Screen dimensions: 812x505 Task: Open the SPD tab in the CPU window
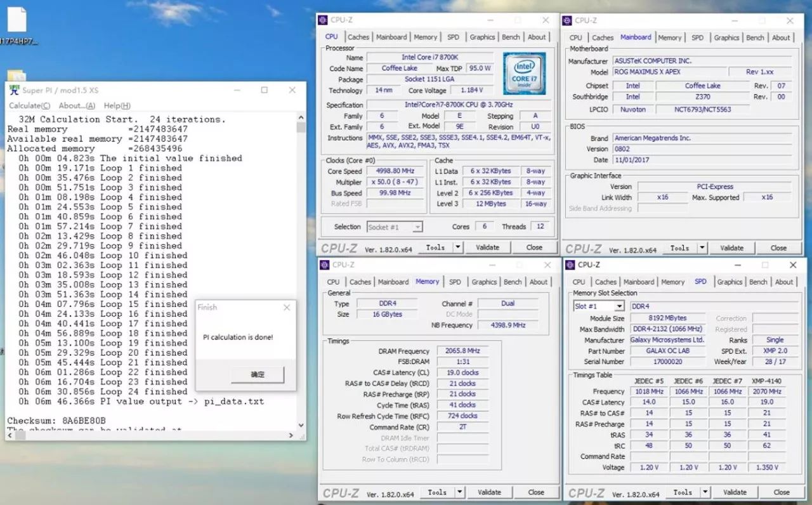tap(453, 37)
